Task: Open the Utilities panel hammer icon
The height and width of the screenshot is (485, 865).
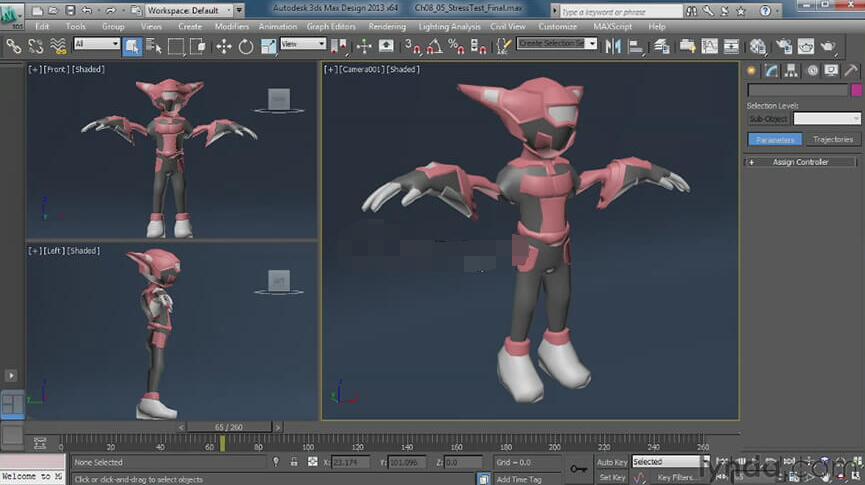Action: 851,71
